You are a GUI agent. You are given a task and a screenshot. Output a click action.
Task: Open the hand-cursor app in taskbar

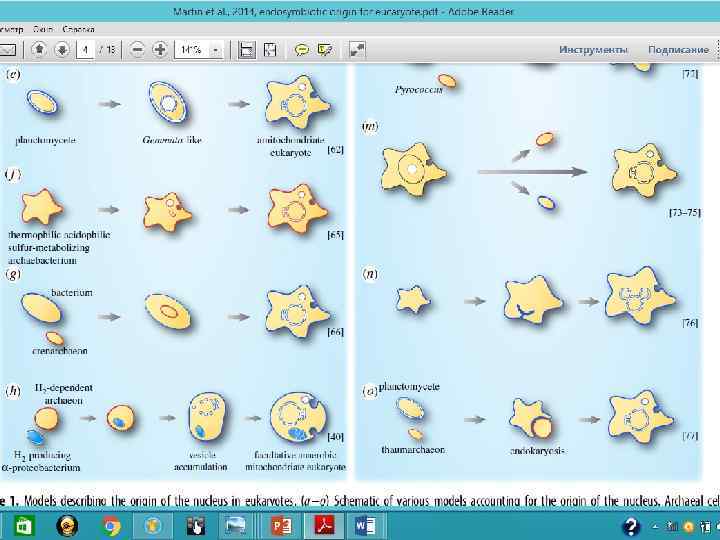196,526
